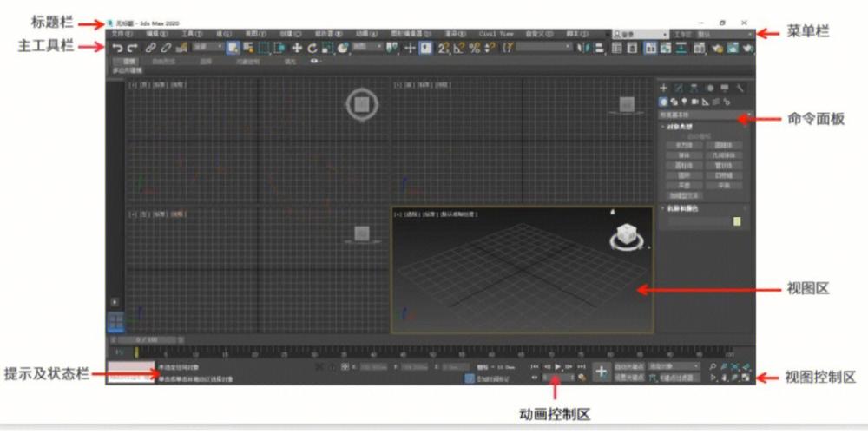This screenshot has height=434, width=868.
Task: Open the Edit menu
Action: tap(156, 34)
